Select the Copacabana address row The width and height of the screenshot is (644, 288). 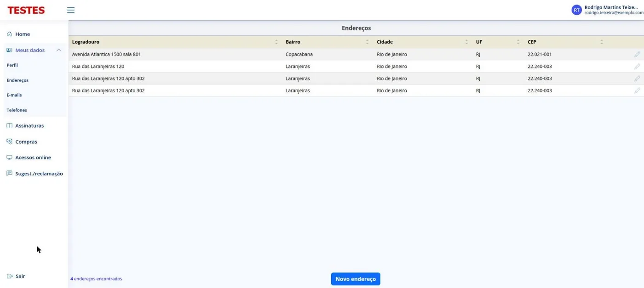click(x=356, y=54)
